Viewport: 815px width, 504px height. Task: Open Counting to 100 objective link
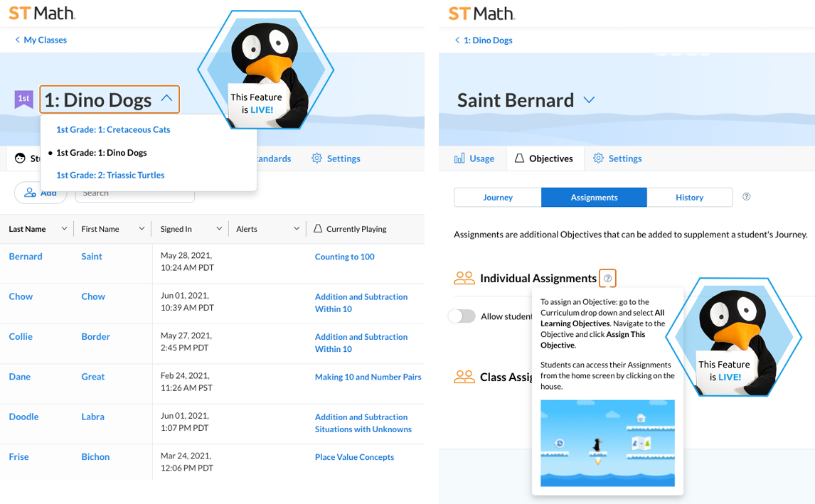click(x=345, y=256)
